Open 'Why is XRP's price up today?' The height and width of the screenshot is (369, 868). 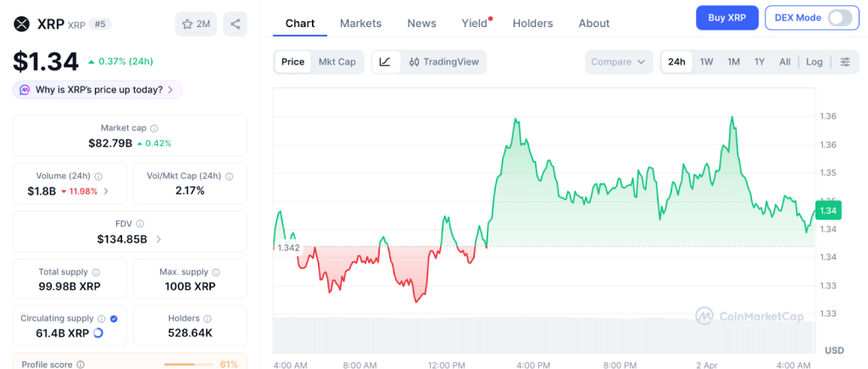point(98,90)
